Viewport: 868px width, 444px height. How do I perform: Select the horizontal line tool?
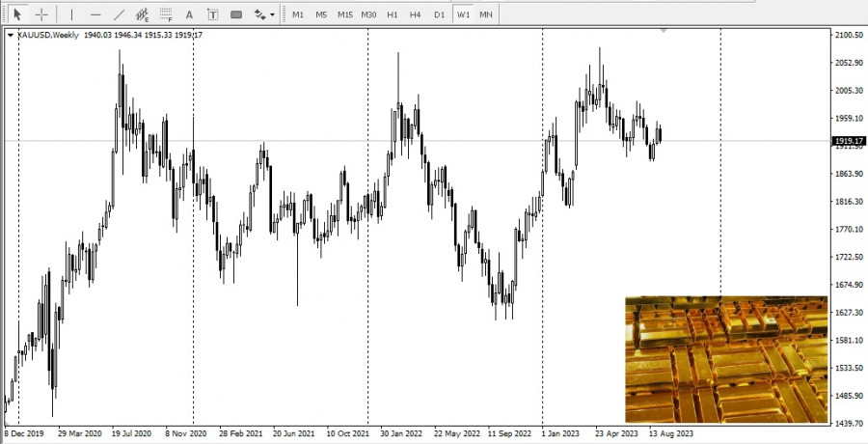click(x=95, y=14)
